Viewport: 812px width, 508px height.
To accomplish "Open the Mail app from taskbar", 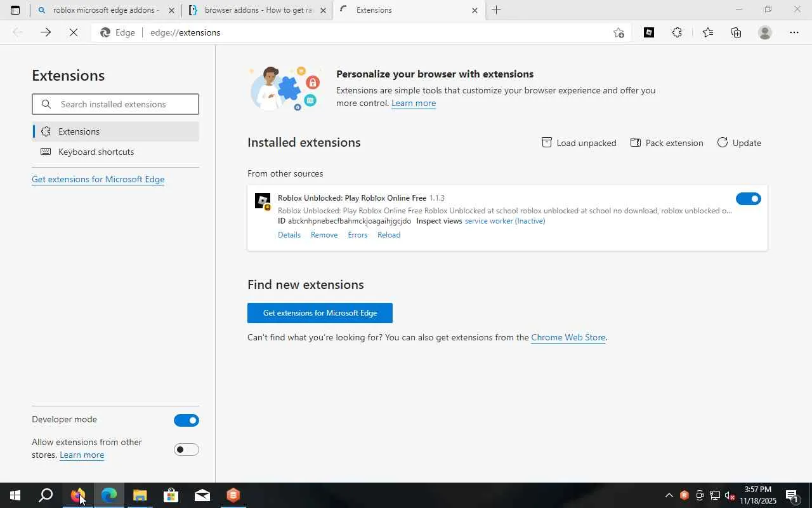I will 202,495.
